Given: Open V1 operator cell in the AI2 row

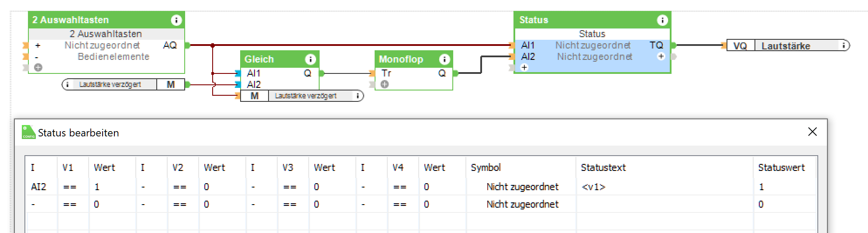Looking at the screenshot, I should point(70,187).
